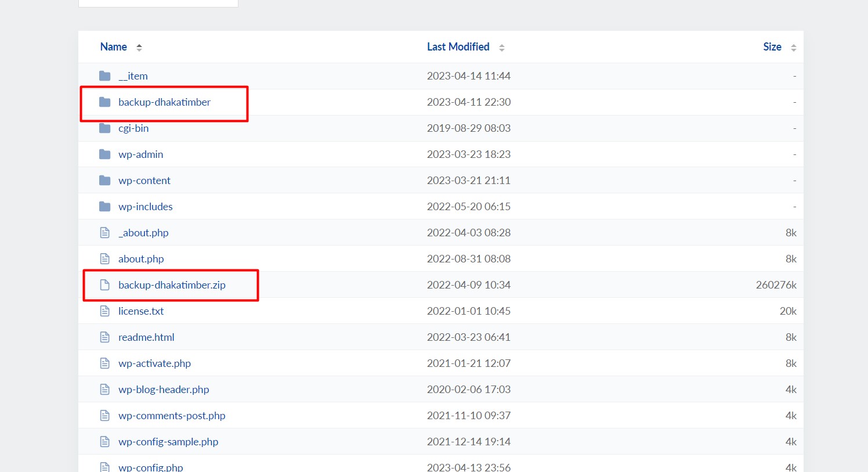Click the folder icon next to wp-content

104,180
